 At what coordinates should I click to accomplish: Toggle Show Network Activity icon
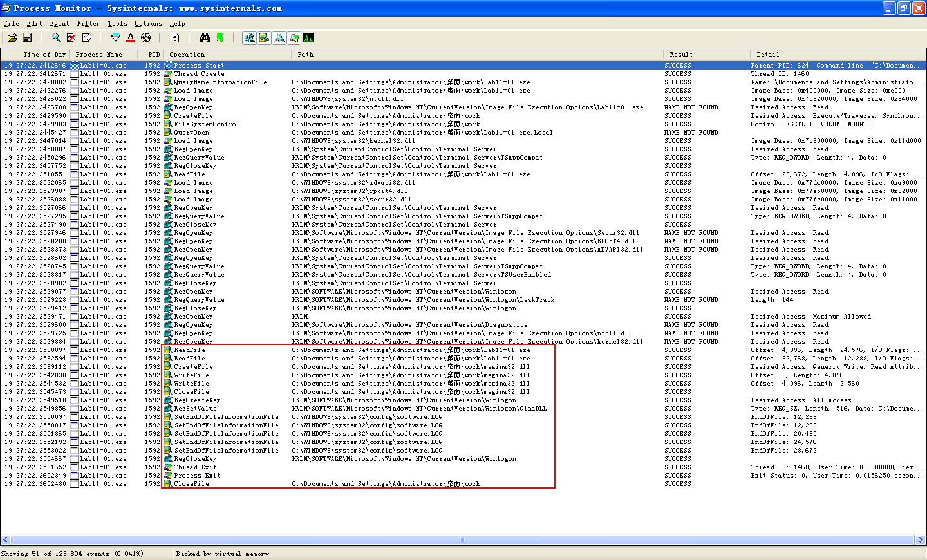tap(279, 38)
